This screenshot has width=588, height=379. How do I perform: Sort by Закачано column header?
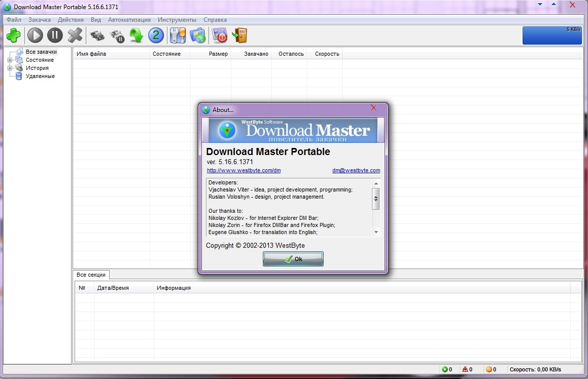(251, 54)
